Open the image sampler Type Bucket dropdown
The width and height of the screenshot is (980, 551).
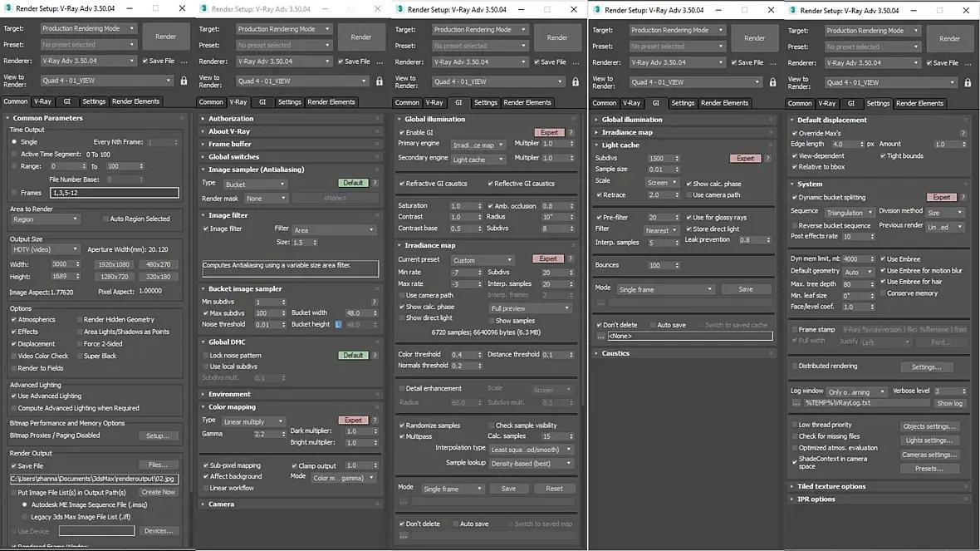[255, 184]
